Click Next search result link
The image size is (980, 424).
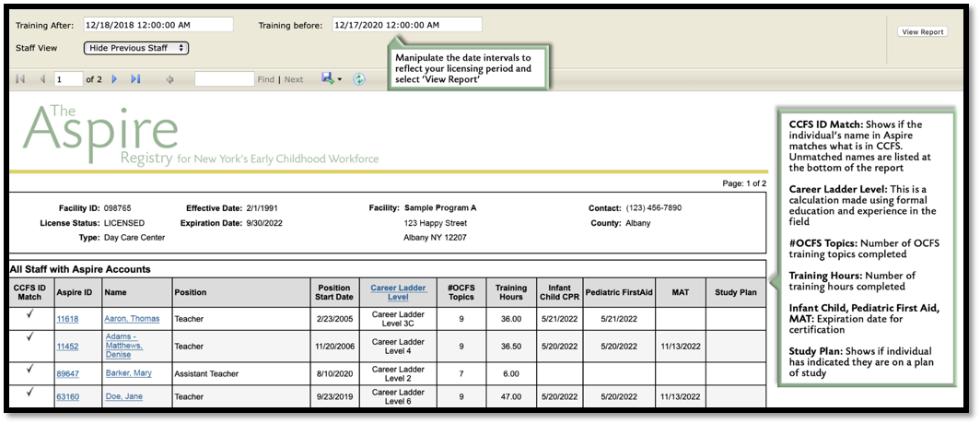point(294,80)
